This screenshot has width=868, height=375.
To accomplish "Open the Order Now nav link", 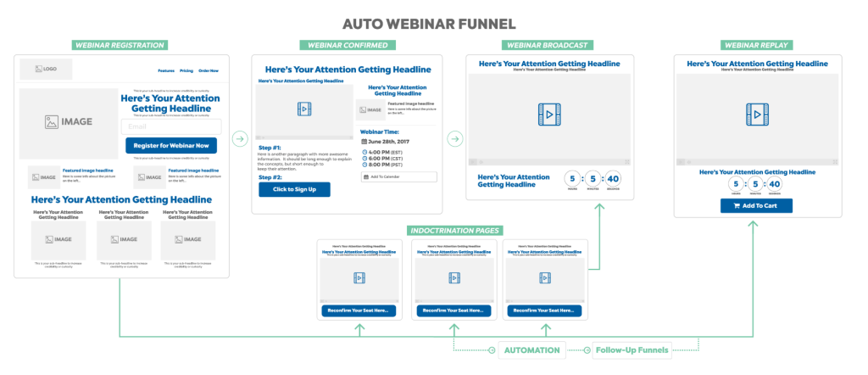I will coord(209,71).
